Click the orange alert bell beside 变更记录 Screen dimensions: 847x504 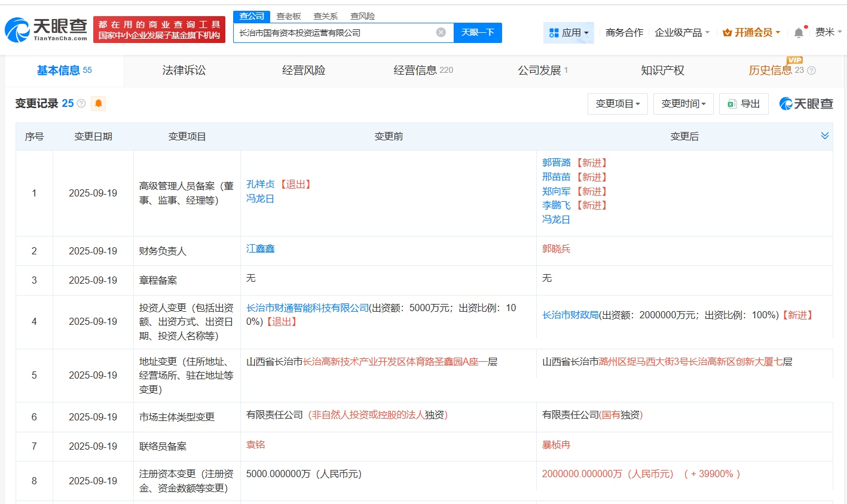click(x=97, y=103)
